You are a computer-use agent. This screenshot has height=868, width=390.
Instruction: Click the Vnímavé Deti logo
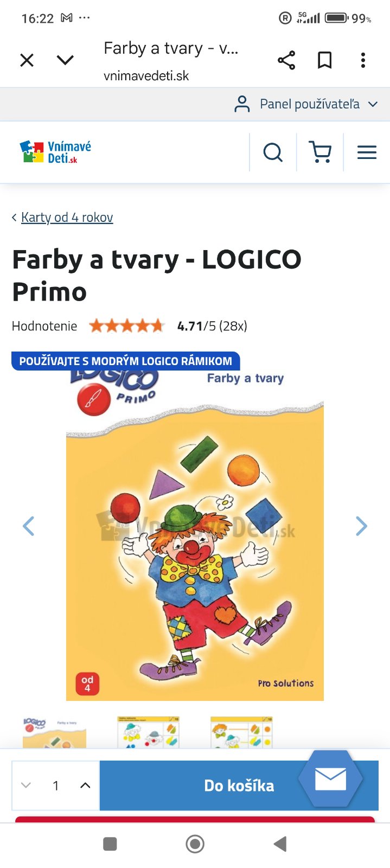tap(55, 152)
